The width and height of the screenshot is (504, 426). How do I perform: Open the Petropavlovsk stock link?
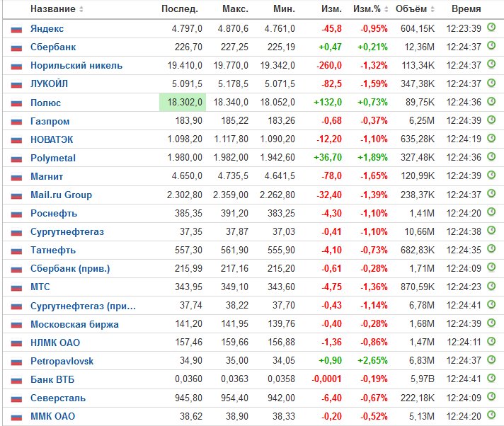[x=62, y=362]
